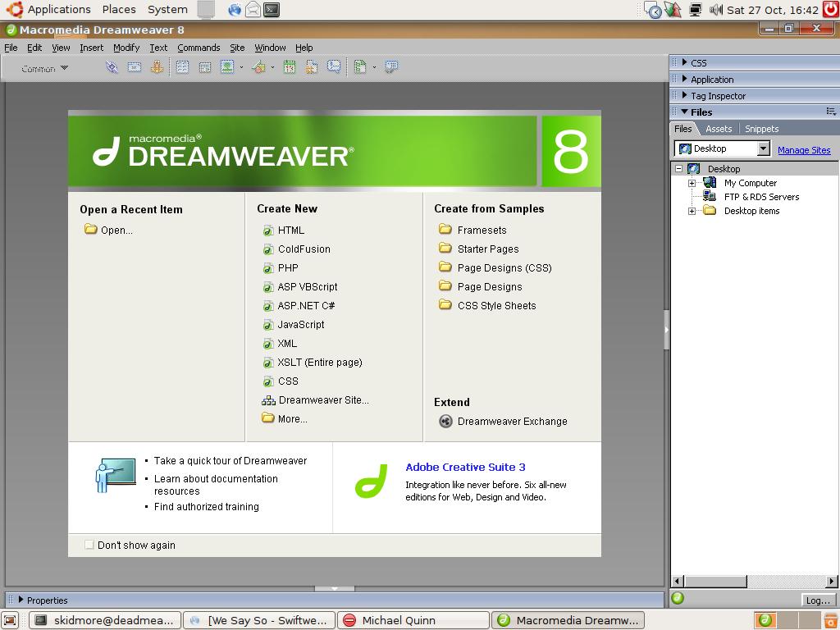Expand the CSS panel group
840x630 pixels.
685,62
